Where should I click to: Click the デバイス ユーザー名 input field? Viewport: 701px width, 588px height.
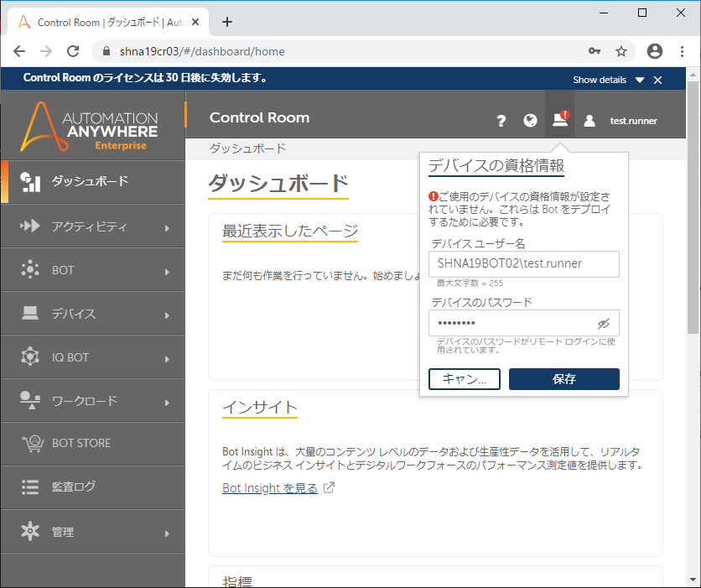coord(523,264)
